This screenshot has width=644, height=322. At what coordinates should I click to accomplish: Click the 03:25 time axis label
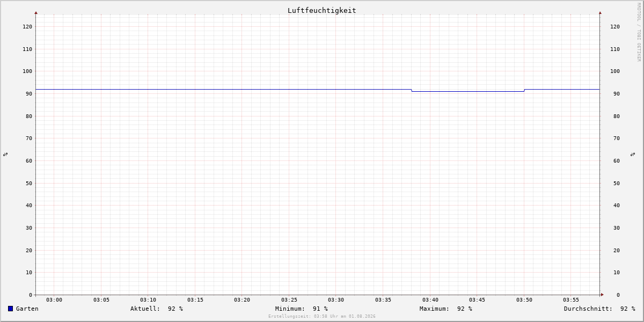(x=289, y=300)
